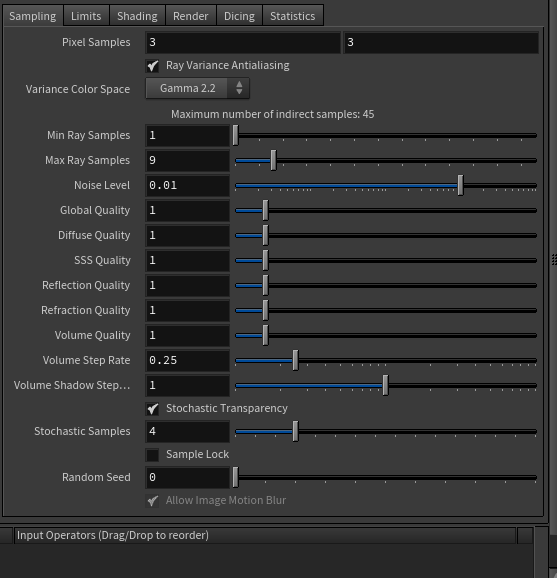Click the Volume Step Rate value field

point(188,361)
